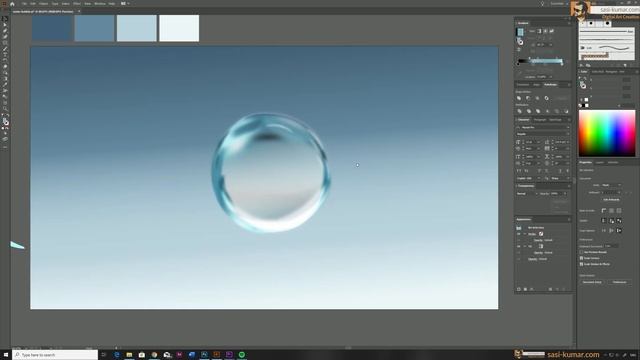
Task: Switch to the Pathfinder tab
Action: (550, 85)
